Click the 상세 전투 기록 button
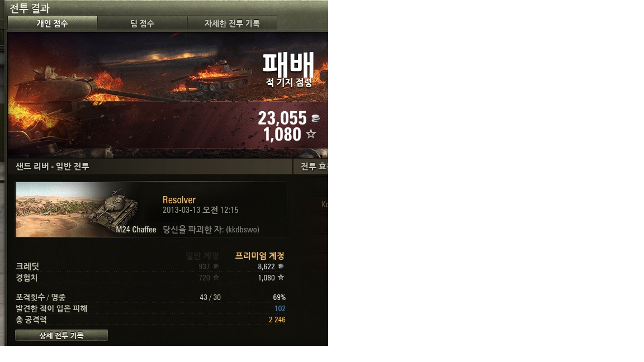The height and width of the screenshot is (362, 644). 61,335
